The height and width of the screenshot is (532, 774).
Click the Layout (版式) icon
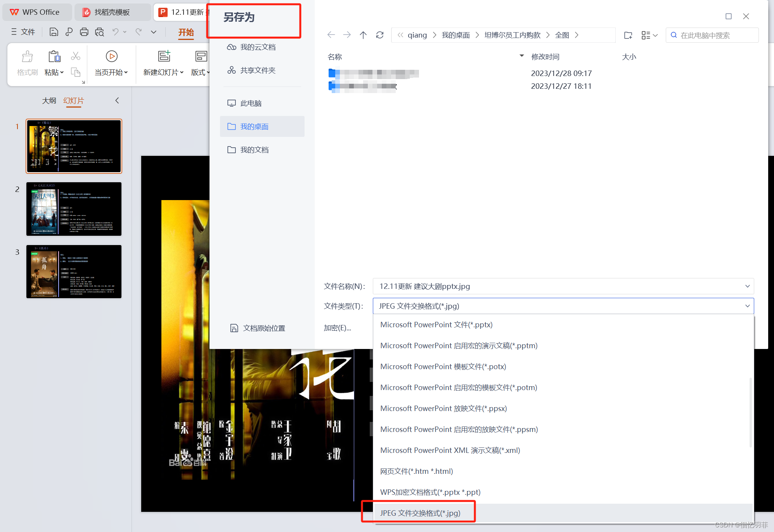[201, 56]
